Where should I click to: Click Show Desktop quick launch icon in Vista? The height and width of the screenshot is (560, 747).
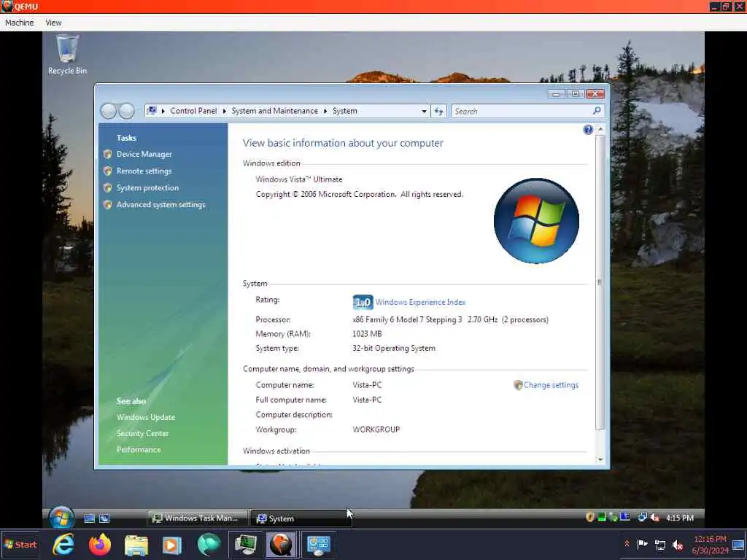pyautogui.click(x=89, y=518)
